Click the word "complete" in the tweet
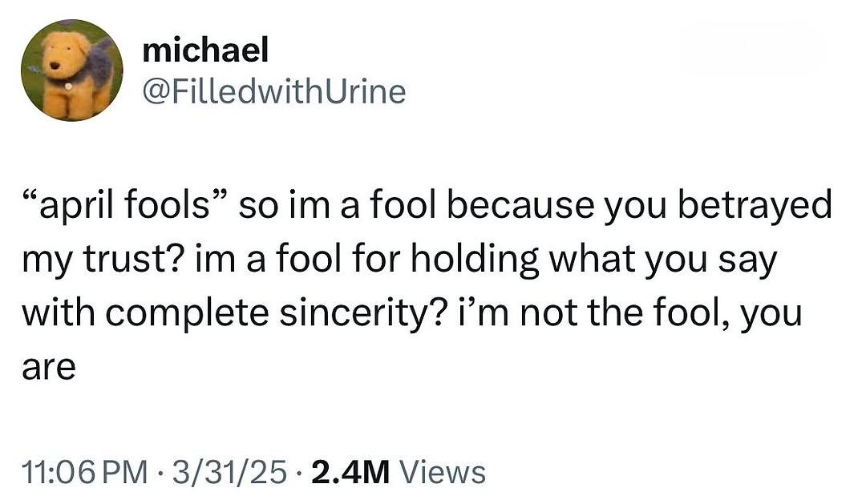866x504 pixels. pyautogui.click(x=187, y=313)
